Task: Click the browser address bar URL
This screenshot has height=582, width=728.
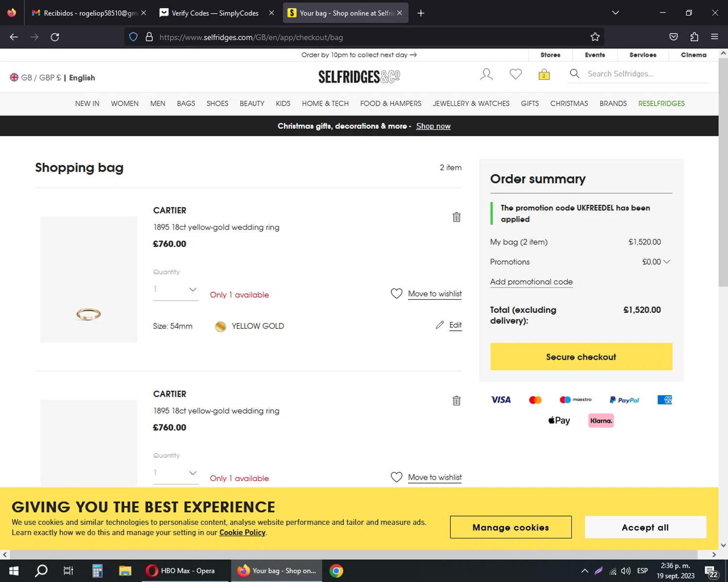Action: pos(251,37)
